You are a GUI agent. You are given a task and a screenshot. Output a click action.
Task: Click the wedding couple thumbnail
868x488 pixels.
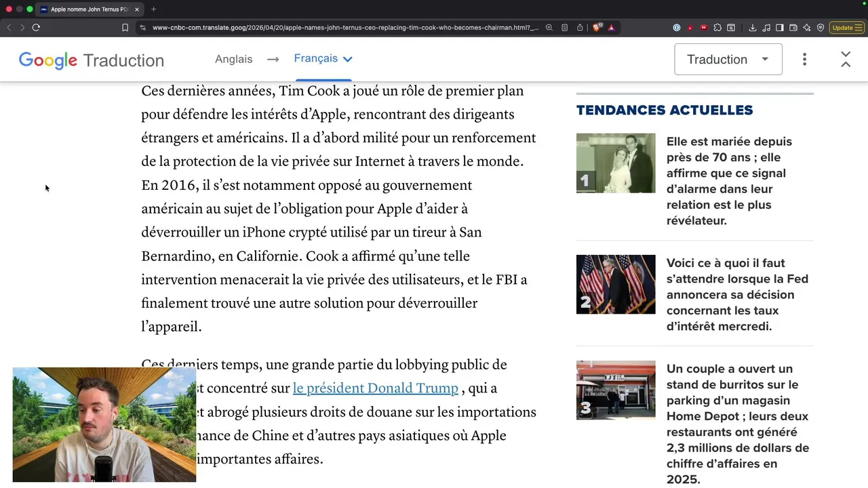[616, 163]
